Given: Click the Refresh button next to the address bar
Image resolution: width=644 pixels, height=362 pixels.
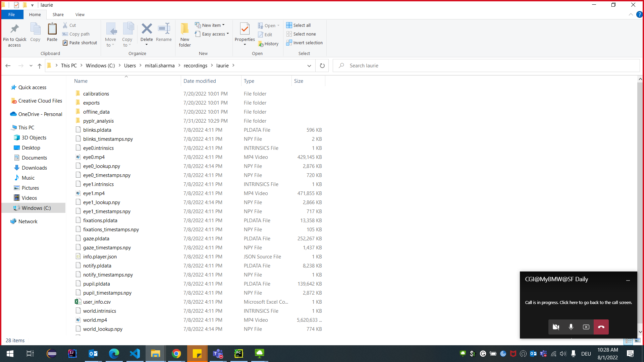Looking at the screenshot, I should point(322,66).
